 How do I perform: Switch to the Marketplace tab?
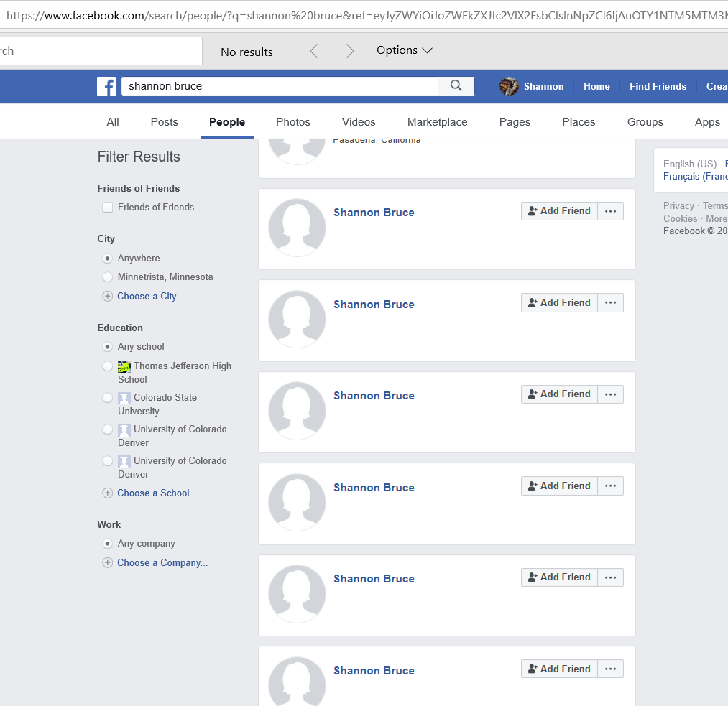pyautogui.click(x=437, y=122)
